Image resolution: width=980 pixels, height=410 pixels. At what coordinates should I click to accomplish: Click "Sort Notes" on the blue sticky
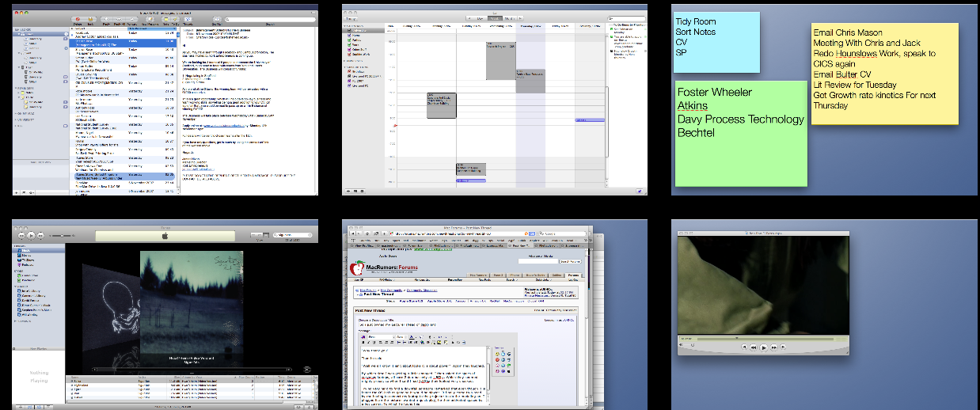pyautogui.click(x=696, y=32)
